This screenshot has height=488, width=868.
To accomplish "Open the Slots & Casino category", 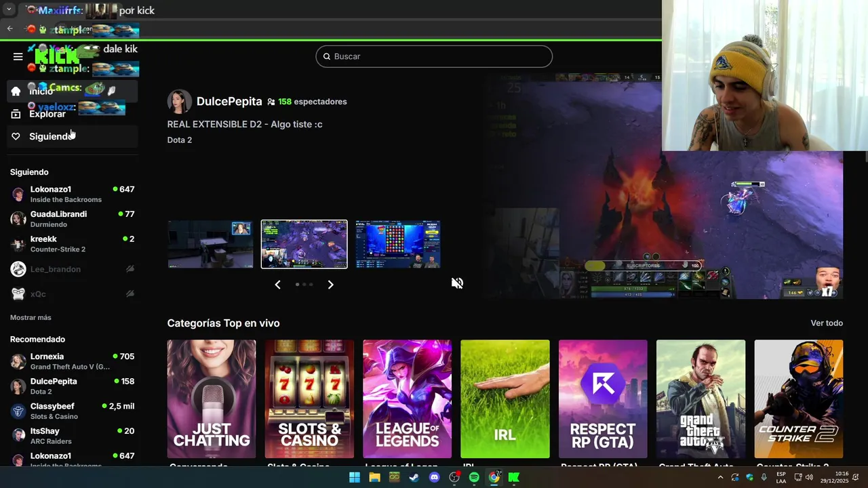I will tap(309, 399).
